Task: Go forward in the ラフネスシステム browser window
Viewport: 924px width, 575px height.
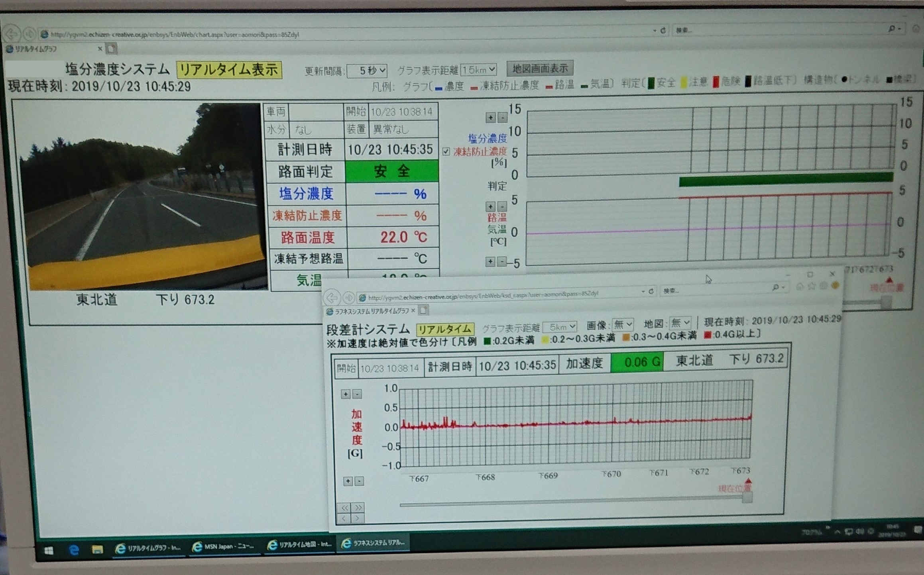Action: 348,298
